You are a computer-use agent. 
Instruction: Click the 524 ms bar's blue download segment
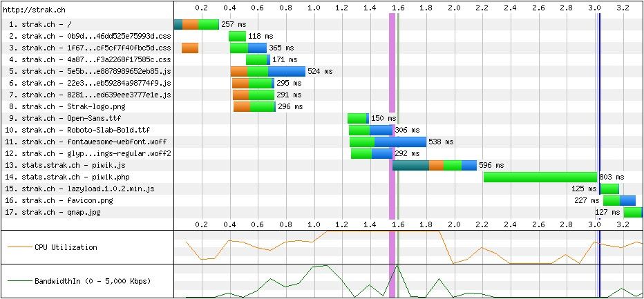click(286, 71)
